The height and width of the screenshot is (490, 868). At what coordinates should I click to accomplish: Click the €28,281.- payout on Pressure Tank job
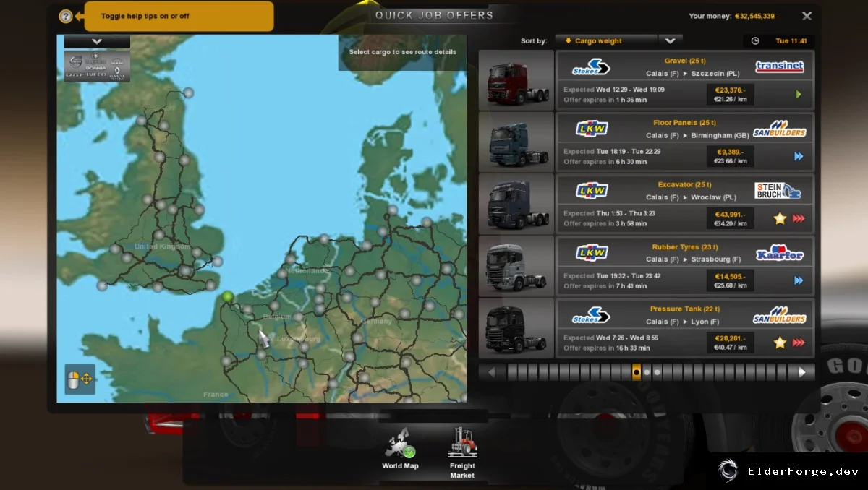[730, 339]
